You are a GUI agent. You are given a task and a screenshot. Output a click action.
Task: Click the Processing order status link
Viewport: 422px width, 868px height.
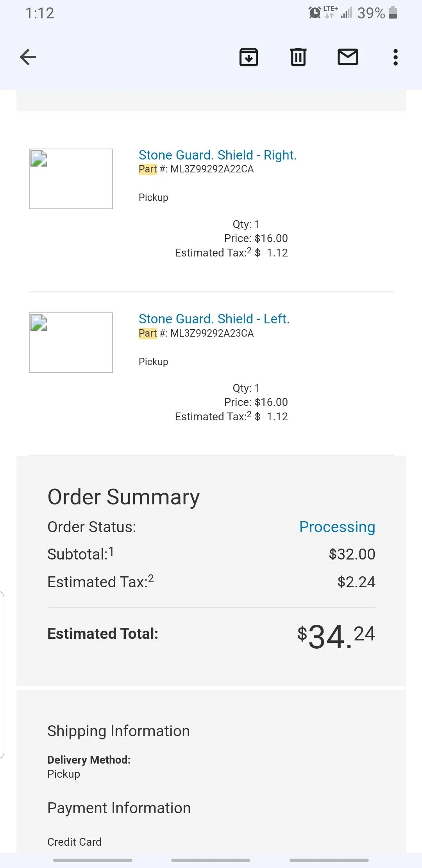(337, 527)
